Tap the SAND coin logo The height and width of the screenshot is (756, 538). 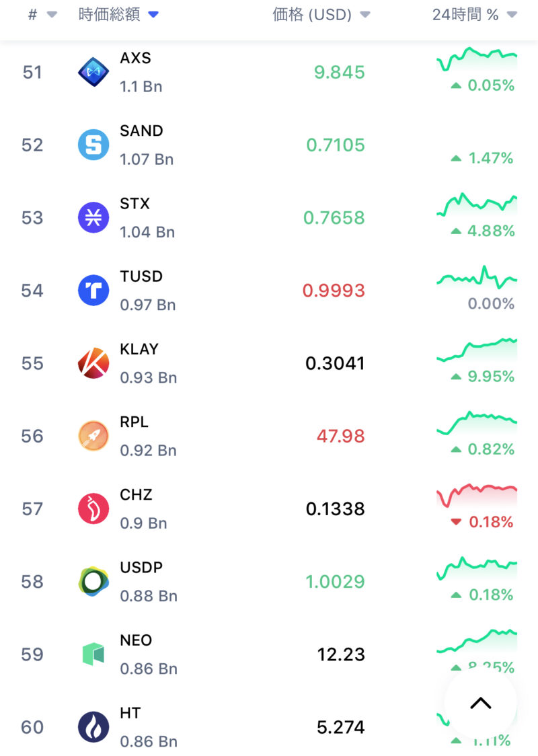point(93,145)
